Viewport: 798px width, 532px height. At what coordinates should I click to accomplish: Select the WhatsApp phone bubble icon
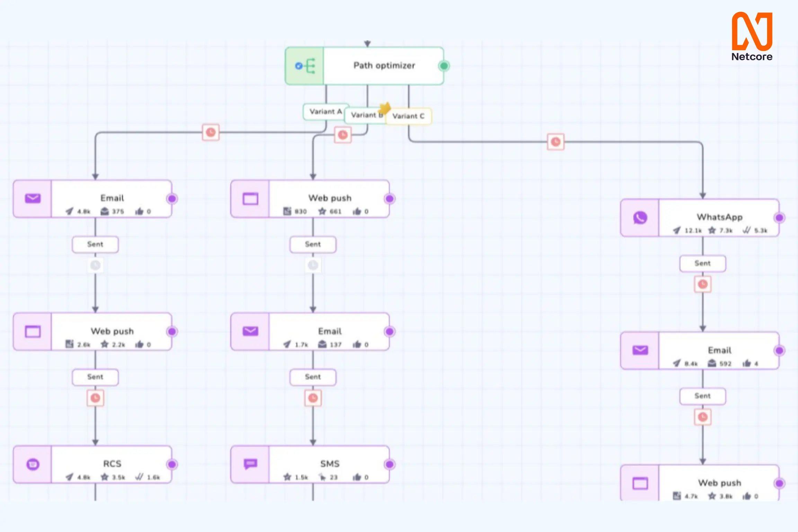click(x=640, y=218)
